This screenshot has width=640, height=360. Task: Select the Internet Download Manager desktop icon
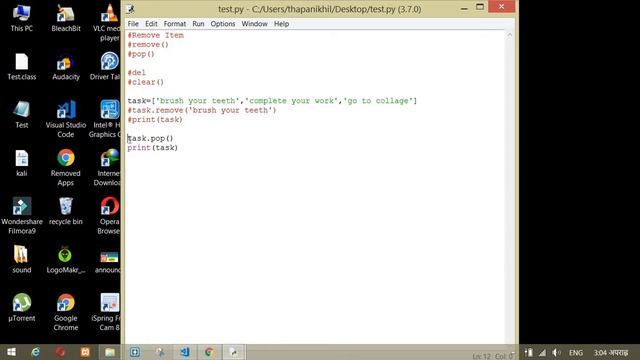click(x=107, y=168)
